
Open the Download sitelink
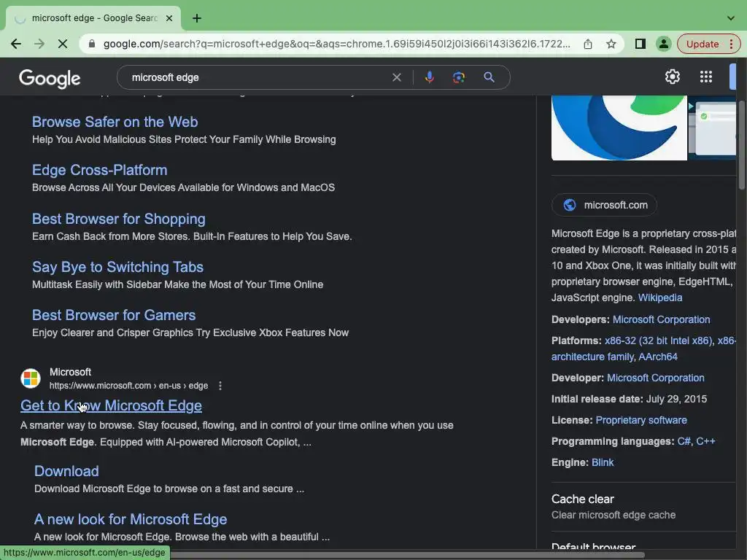coord(66,471)
